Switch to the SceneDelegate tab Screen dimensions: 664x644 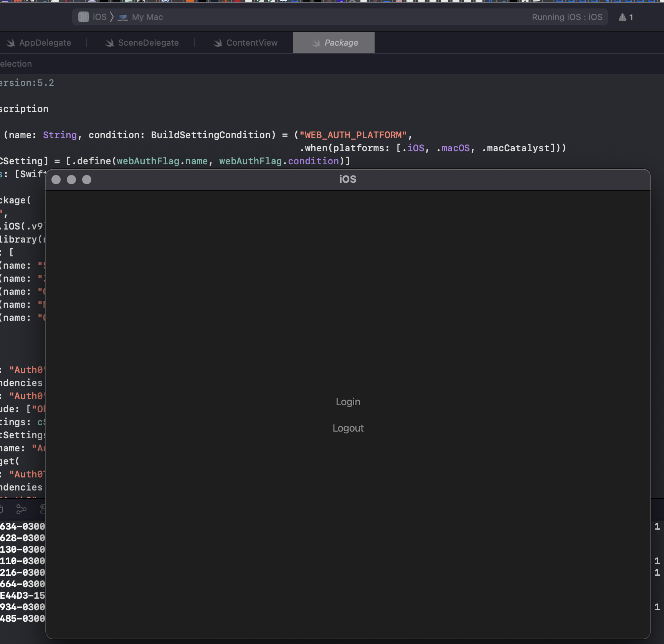[148, 43]
